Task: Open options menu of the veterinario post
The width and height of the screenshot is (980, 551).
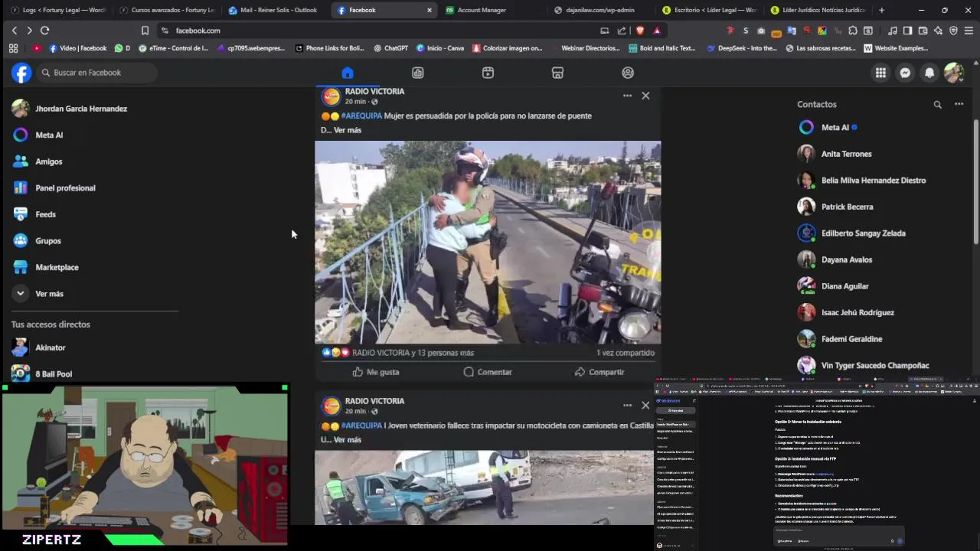Action: [627, 405]
